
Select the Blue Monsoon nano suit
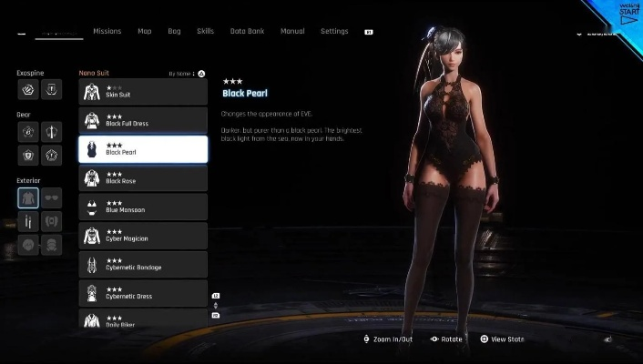tap(143, 207)
